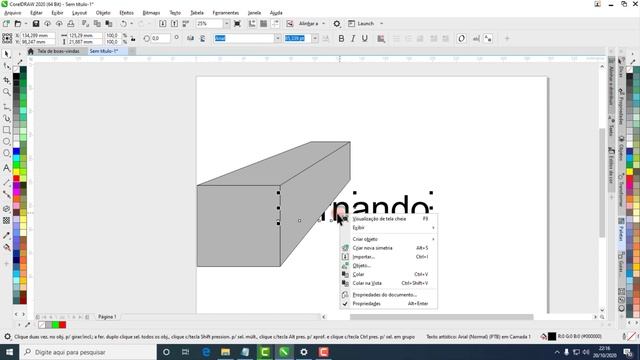Select the Interactive Fill tool
Screen dimensions: 640x360
tap(7, 247)
